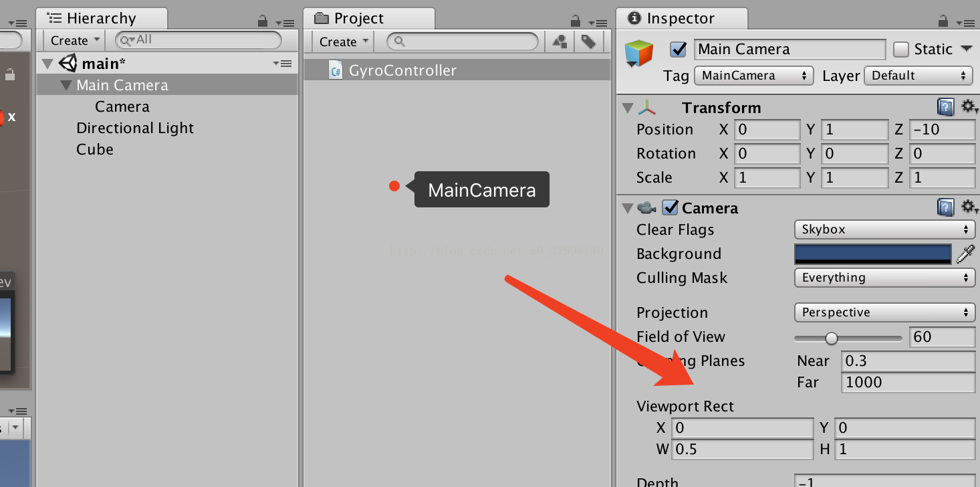Open the Static options dropdown arrow
This screenshot has width=980, height=487.
click(965, 49)
